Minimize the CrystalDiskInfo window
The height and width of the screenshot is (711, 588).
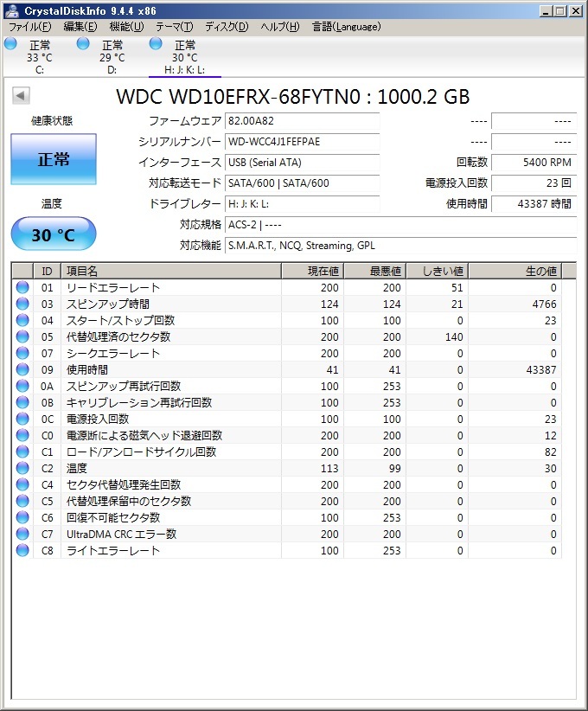click(x=546, y=11)
